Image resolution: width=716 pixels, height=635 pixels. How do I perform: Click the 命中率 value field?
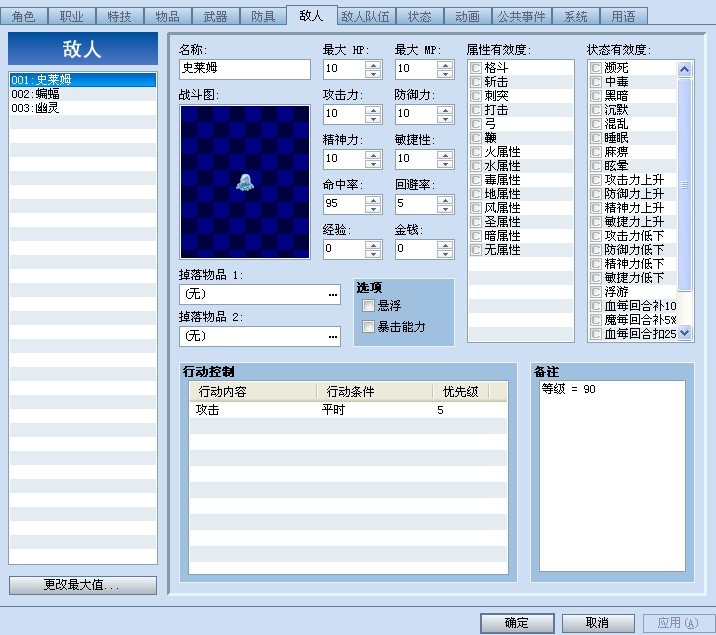(x=344, y=204)
